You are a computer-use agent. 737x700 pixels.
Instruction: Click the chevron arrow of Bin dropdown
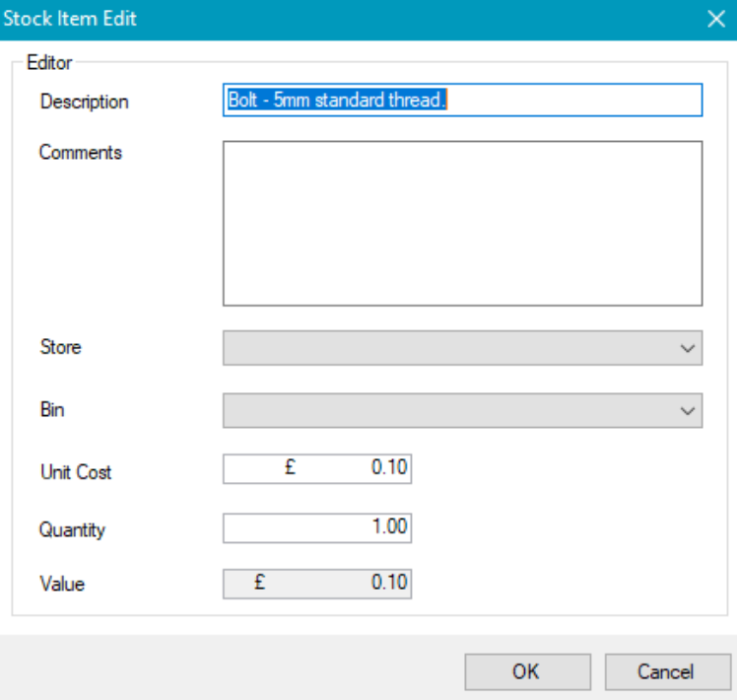point(688,411)
